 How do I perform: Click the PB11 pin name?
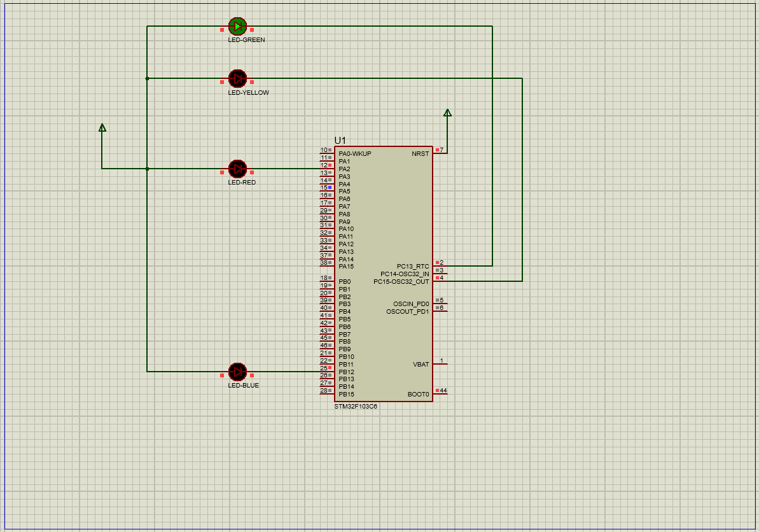point(346,365)
